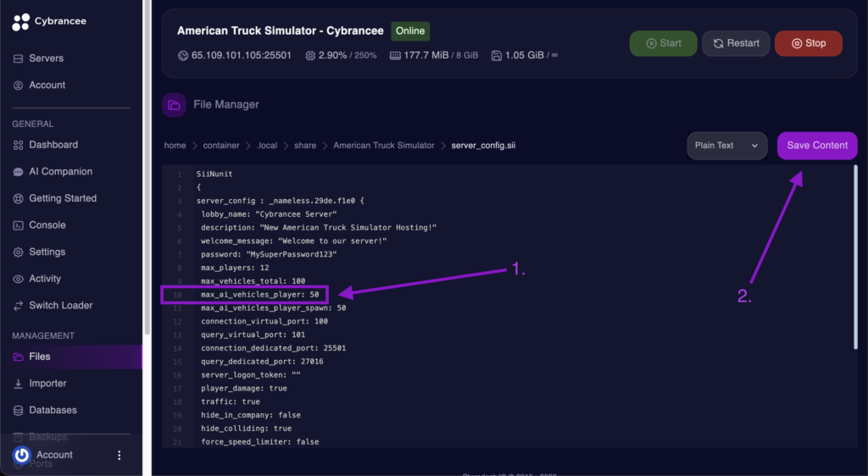This screenshot has width=868, height=476.
Task: Click the connection_dedicated_port: 25501 line
Action: click(x=274, y=348)
